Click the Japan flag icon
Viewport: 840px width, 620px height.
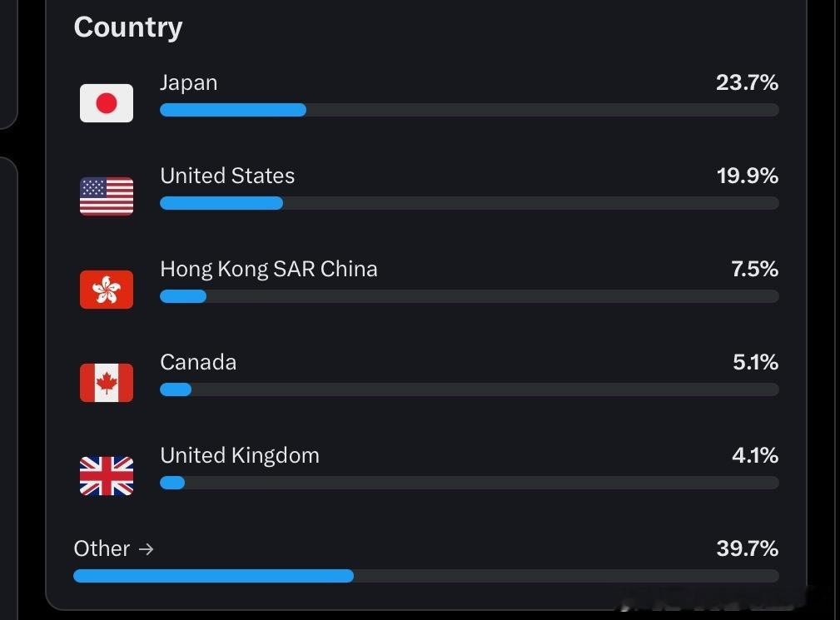coord(107,103)
